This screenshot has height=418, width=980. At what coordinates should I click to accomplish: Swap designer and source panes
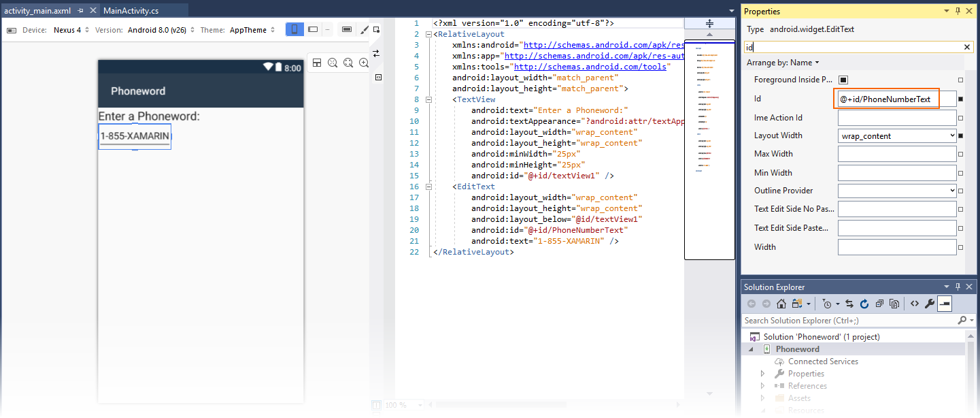pos(375,53)
